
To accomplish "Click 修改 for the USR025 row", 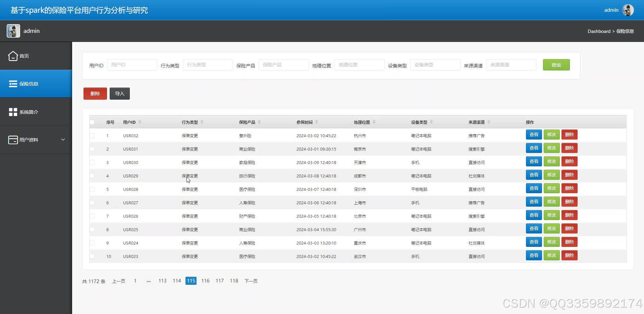I will (551, 228).
